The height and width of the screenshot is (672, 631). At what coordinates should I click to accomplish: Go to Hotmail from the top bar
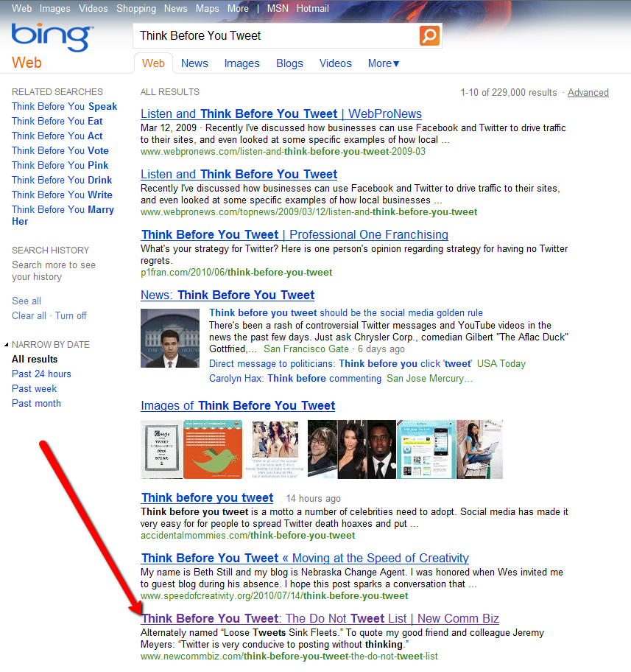313,8
